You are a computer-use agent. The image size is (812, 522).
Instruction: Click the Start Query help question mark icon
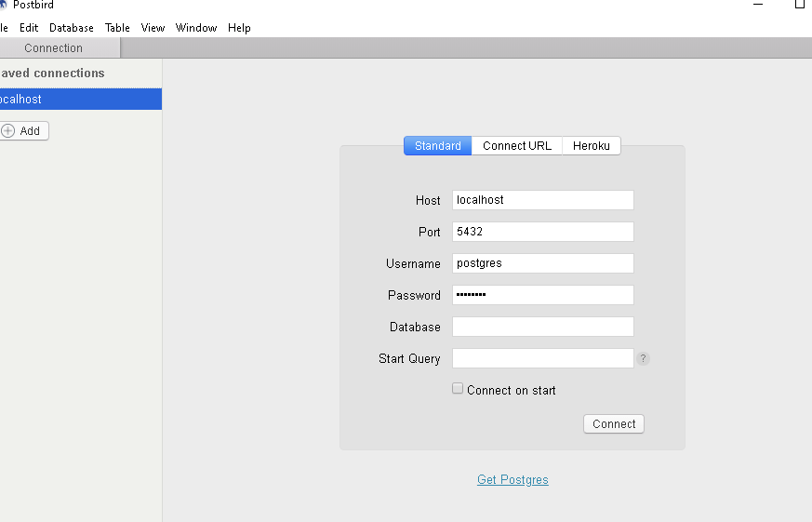tap(643, 358)
